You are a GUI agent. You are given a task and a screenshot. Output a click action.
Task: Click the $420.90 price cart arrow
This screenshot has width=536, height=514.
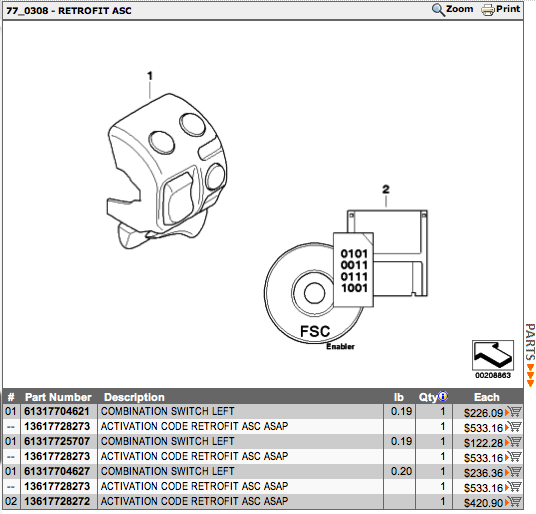tap(507, 503)
